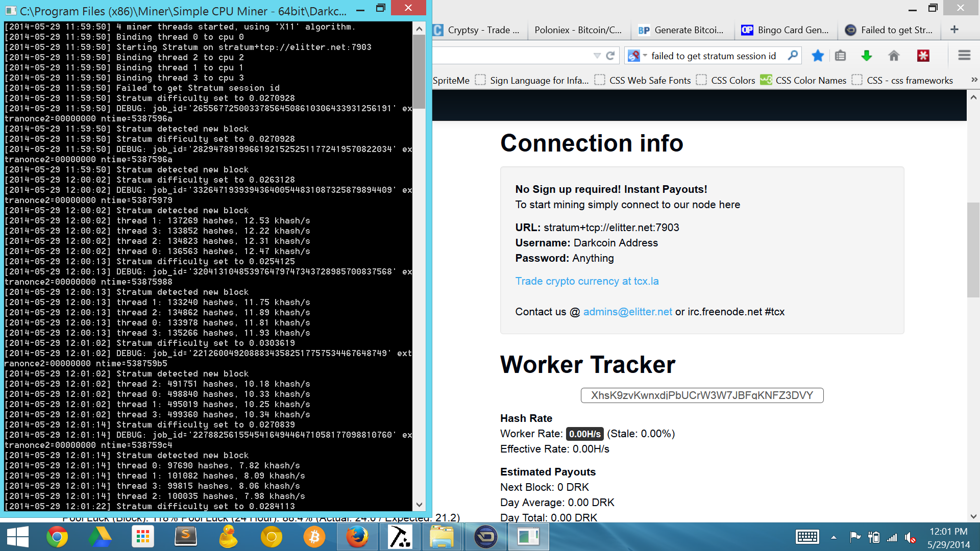This screenshot has width=980, height=551.
Task: Expand the bookmarks toolbar overflow chevron
Action: point(974,80)
